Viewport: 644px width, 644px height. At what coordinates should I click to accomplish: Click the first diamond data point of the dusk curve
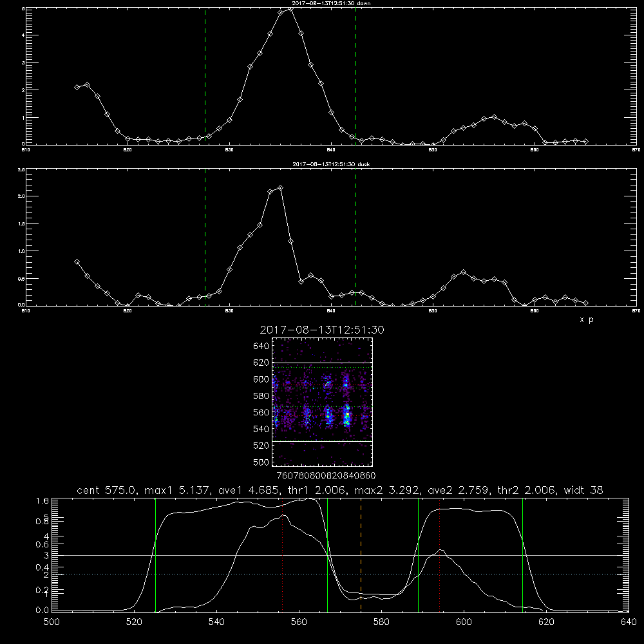tap(77, 261)
